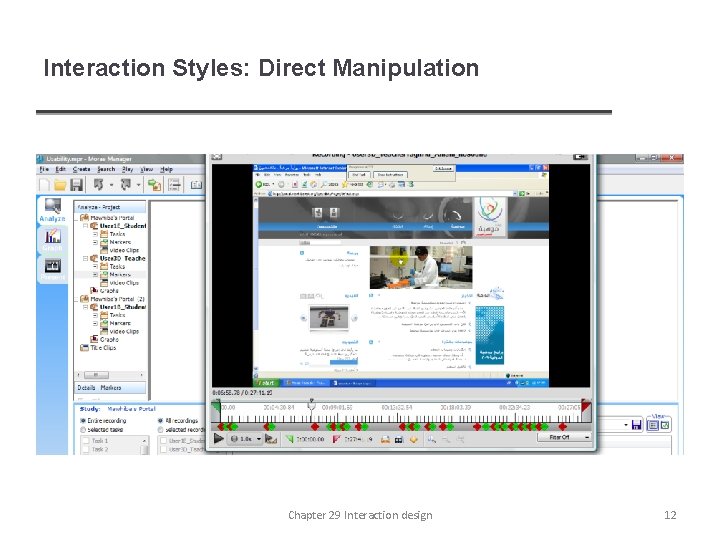
Task: Click the first View group icon
Action: coord(652,425)
